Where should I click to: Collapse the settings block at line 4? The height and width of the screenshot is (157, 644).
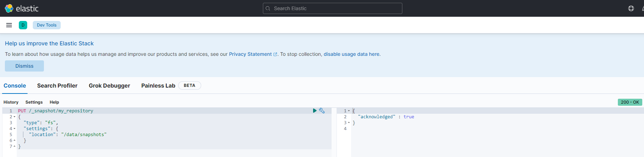point(14,129)
